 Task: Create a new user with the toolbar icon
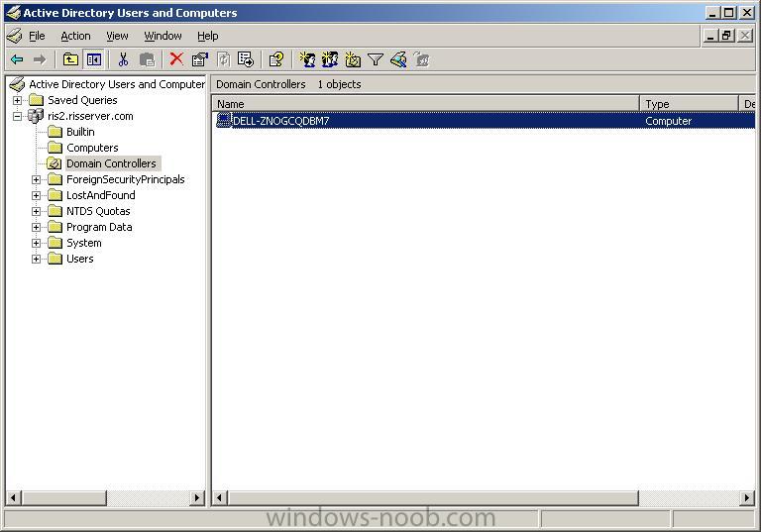[x=307, y=59]
